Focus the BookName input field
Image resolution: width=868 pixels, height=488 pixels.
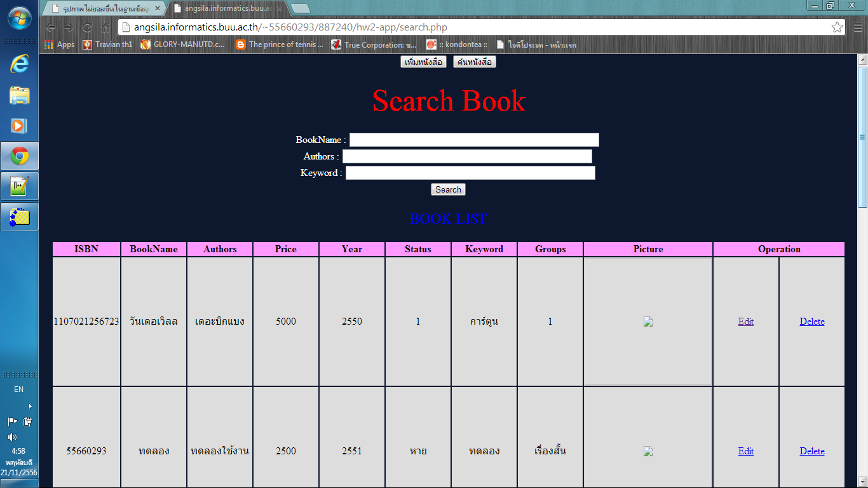474,140
